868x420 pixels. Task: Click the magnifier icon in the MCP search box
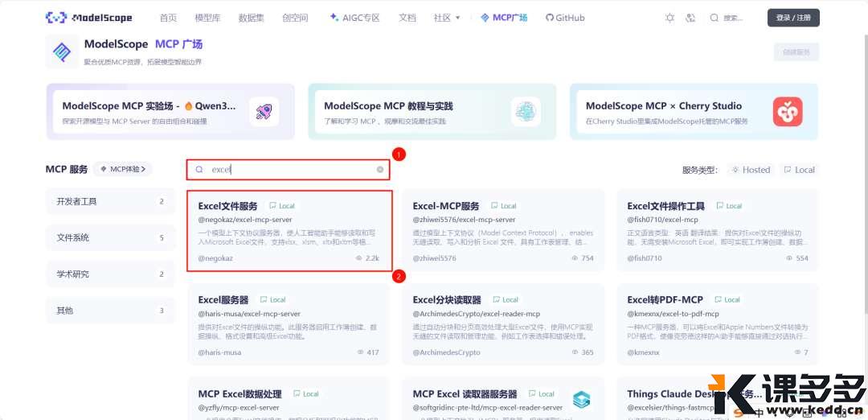(x=199, y=170)
